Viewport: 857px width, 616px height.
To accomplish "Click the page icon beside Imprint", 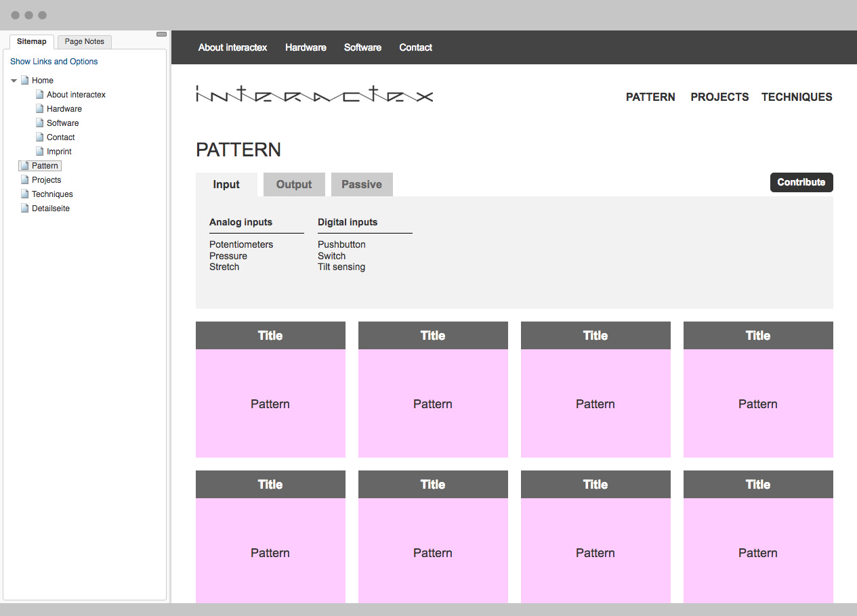I will pos(40,151).
